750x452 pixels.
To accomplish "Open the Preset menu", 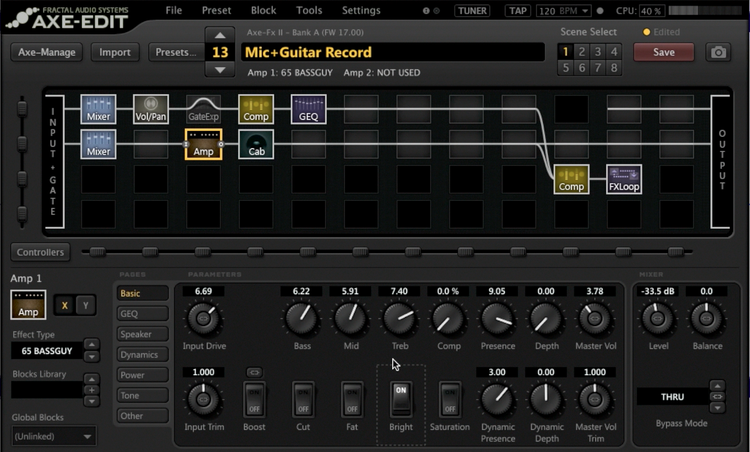I will click(216, 10).
